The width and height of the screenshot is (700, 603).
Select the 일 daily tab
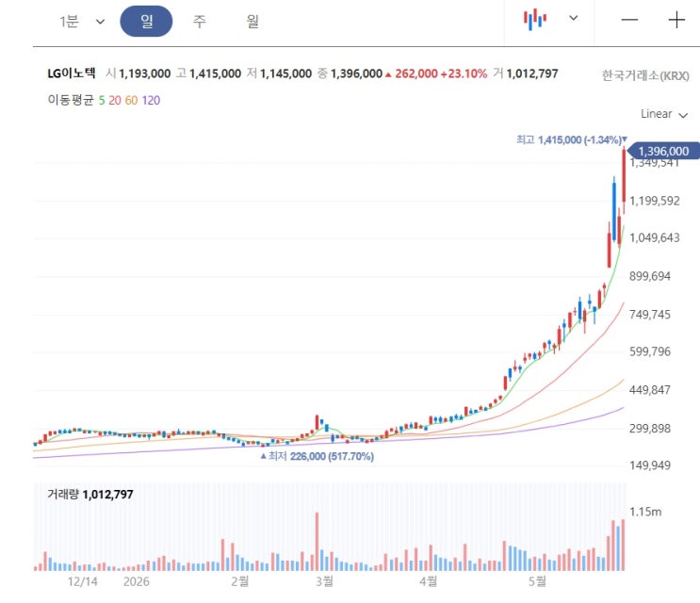point(146,21)
